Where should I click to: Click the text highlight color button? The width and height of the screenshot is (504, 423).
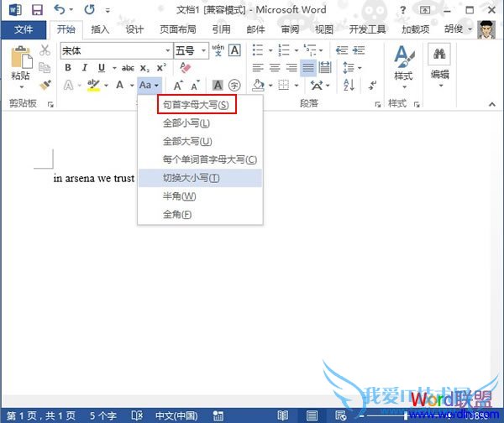(93, 86)
